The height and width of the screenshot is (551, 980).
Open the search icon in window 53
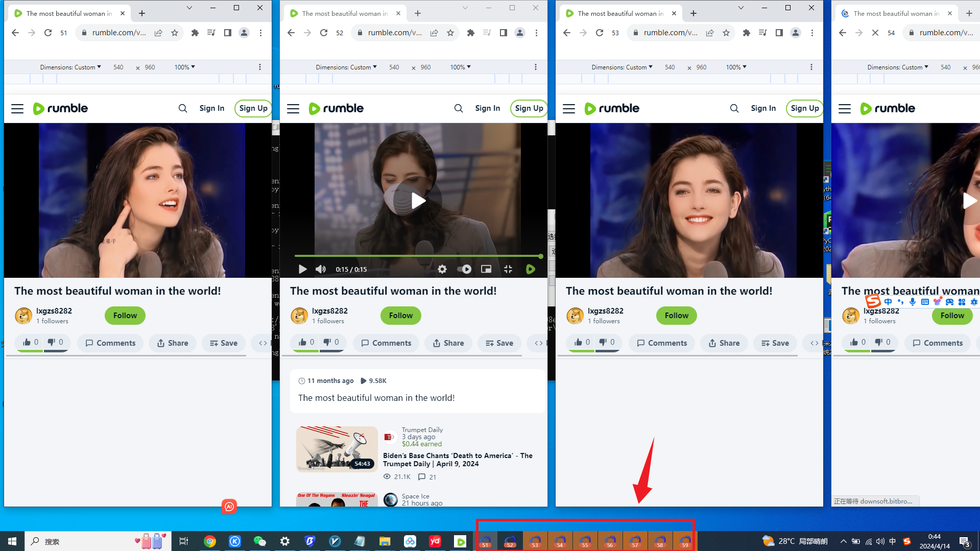click(734, 108)
